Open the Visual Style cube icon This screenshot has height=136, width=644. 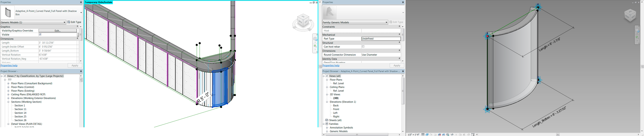pos(427,134)
